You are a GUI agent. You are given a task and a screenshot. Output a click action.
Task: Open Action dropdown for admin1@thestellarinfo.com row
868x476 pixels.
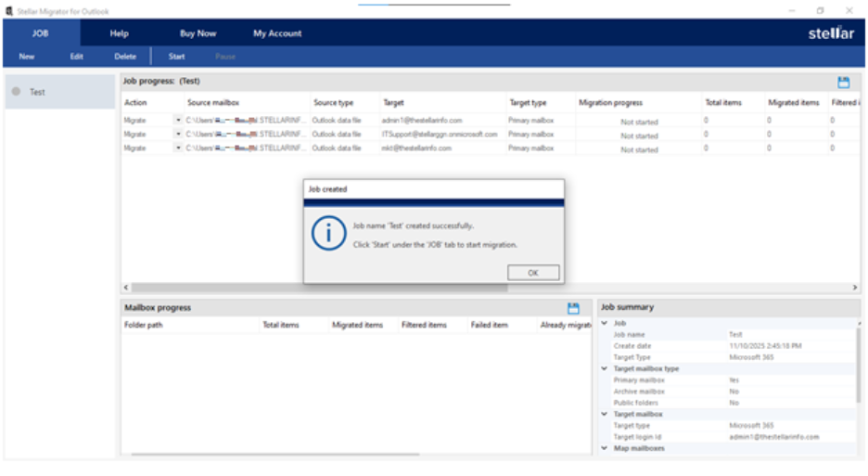click(x=178, y=120)
